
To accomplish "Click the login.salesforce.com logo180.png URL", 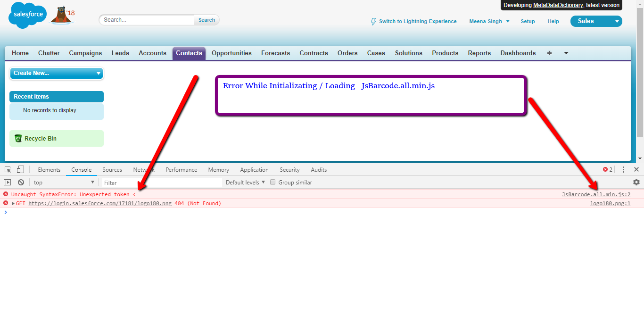I will 100,203.
